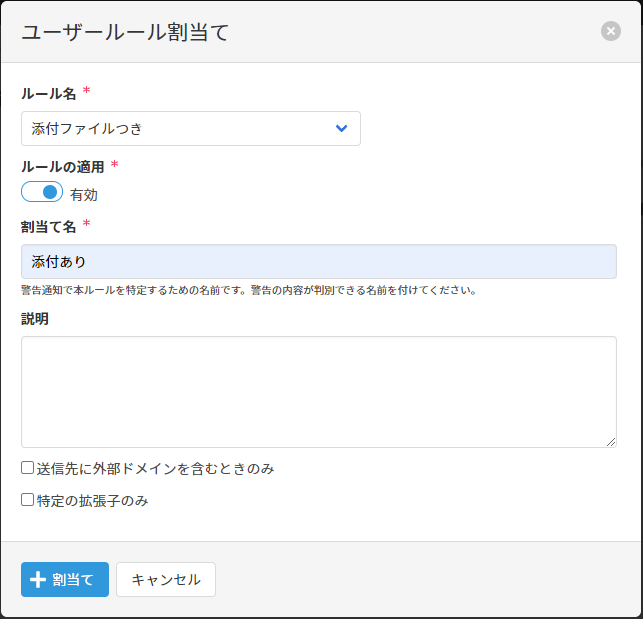Click the 割当て名 field label
Viewport: 643px width, 619px height.
click(x=48, y=226)
